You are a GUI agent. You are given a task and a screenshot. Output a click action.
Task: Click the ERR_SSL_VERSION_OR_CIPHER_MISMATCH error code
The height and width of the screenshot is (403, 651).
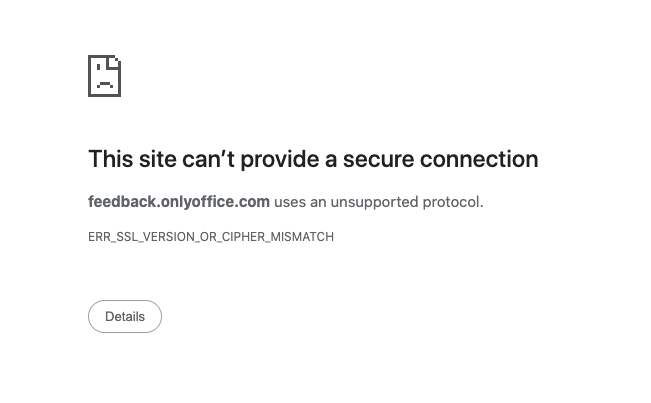tap(211, 237)
